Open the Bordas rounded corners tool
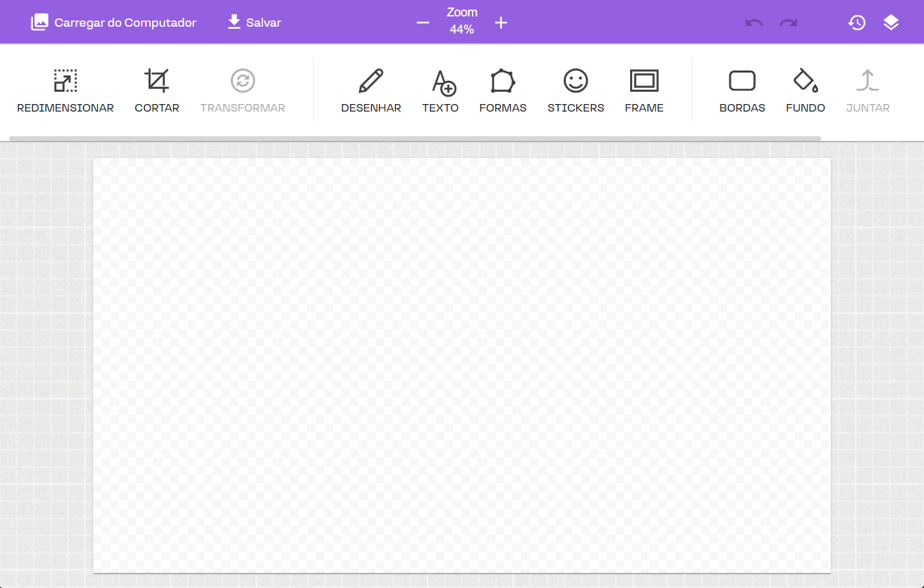This screenshot has height=588, width=924. click(742, 90)
